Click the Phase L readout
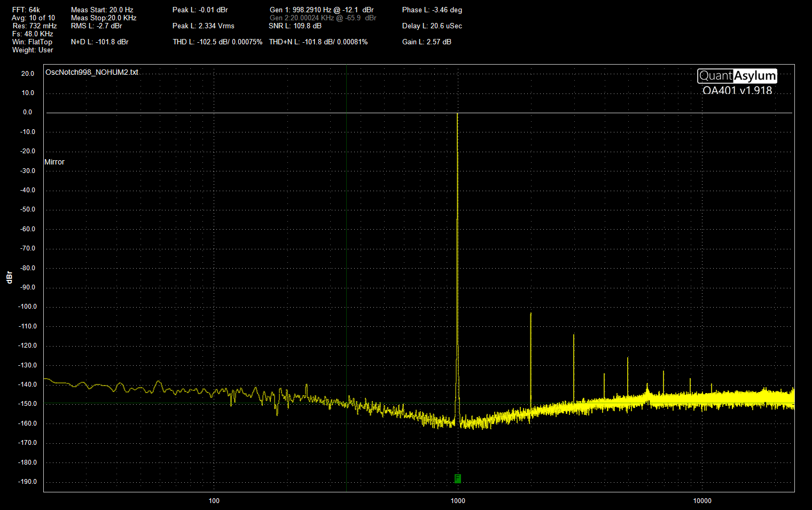This screenshot has width=812, height=510. (432, 10)
